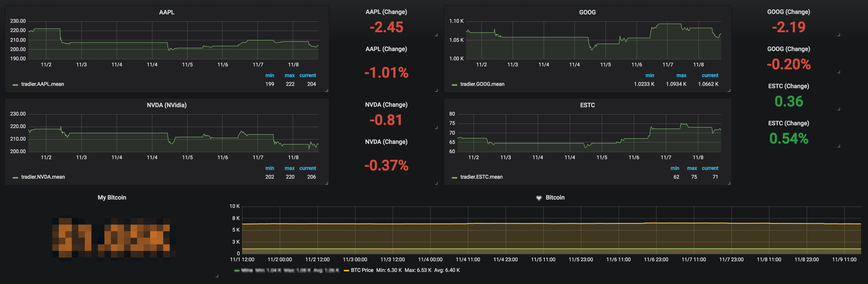Click the resize handle of the -0.20% GOOG change panel
The image size is (868, 284).
[x=839, y=72]
